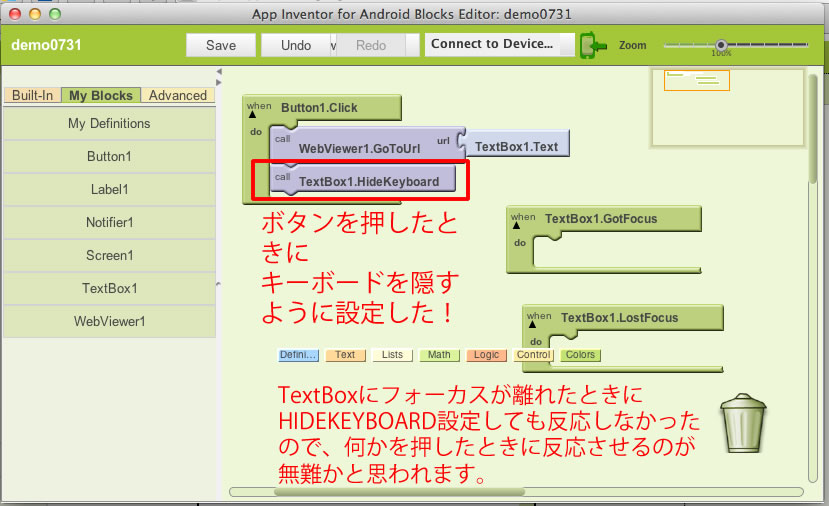Click the demo0731 project title
Screen dimensions: 829x506
(46, 45)
